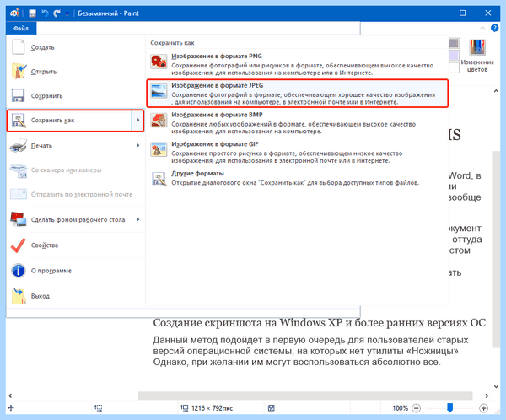Click the Undo arrow in the title bar

pos(46,13)
